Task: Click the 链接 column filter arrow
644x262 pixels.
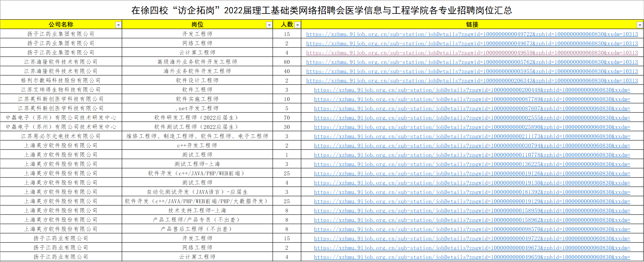Action: [x=640, y=25]
